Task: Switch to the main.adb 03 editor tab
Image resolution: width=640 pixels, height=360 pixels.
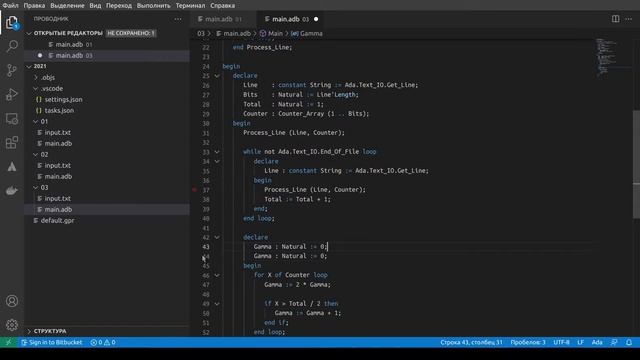Action: coord(291,19)
